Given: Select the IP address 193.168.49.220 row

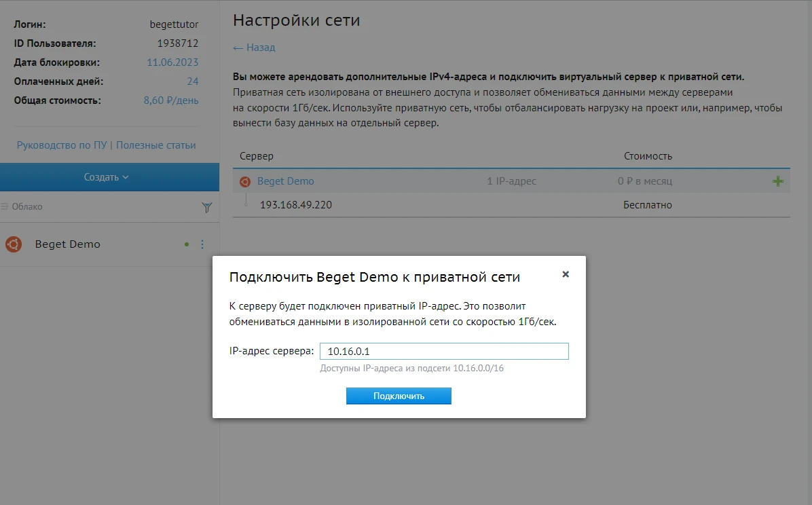Looking at the screenshot, I should coord(297,204).
